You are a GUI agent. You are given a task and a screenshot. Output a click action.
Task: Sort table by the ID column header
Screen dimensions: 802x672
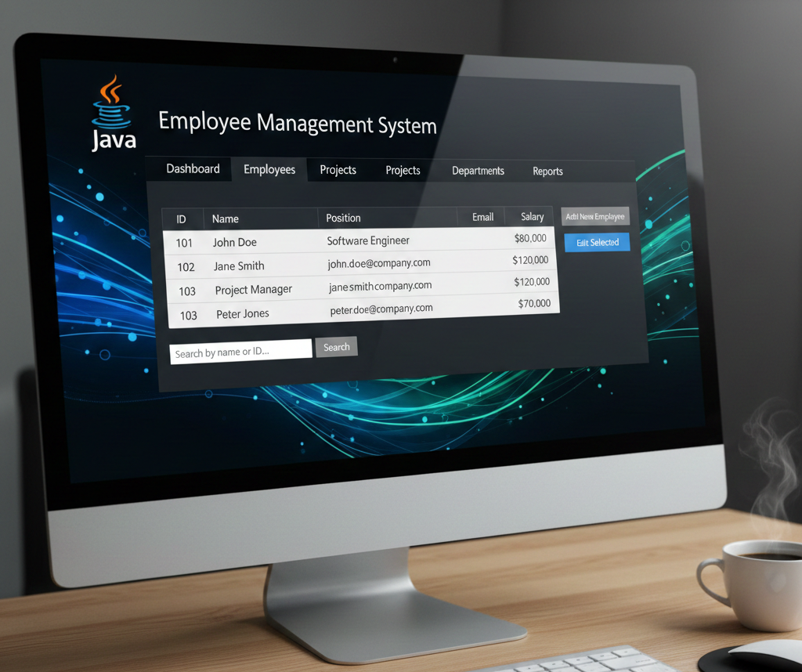point(181,219)
